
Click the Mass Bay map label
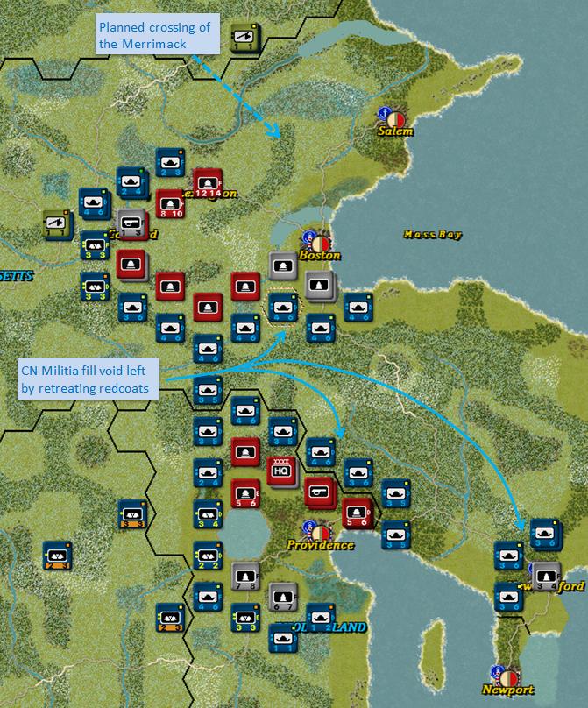click(433, 234)
